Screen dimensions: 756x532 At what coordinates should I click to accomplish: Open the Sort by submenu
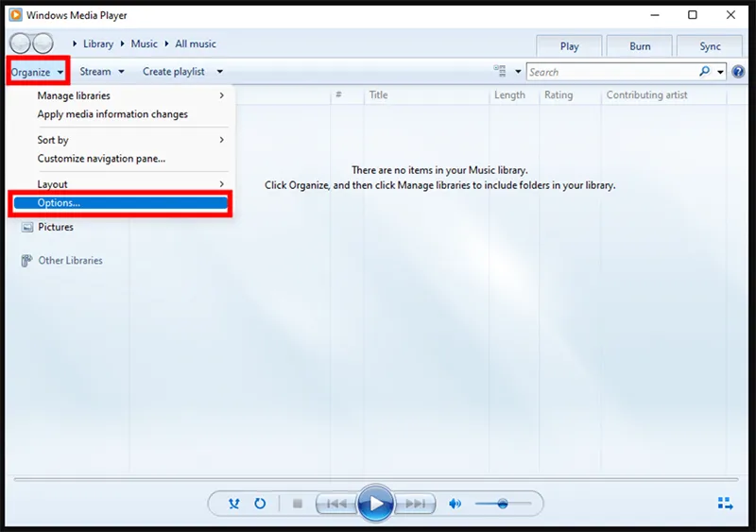point(123,140)
